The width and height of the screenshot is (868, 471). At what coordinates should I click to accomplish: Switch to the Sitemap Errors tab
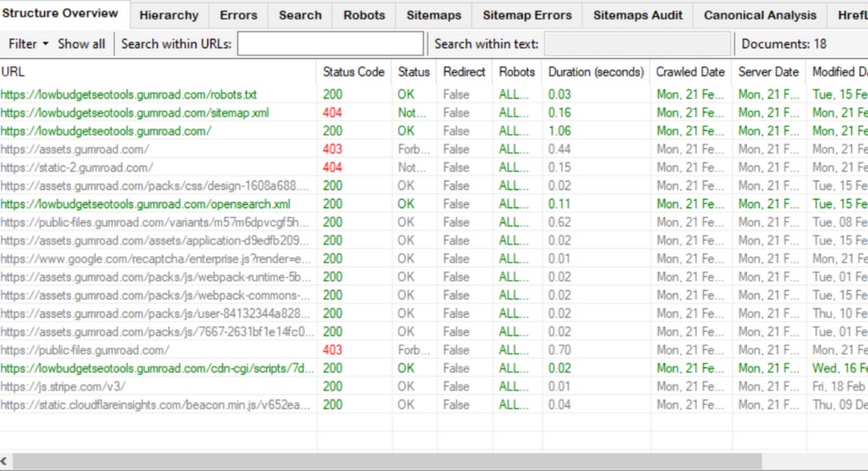coord(527,15)
